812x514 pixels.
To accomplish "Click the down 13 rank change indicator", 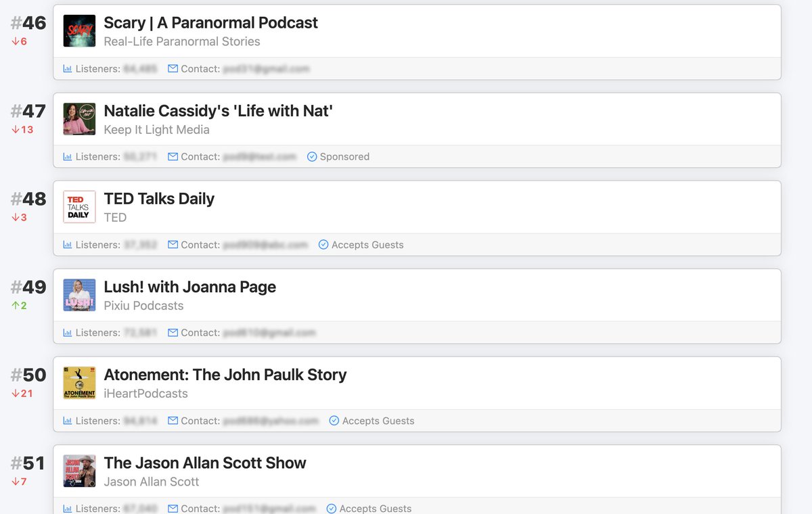I will click(22, 130).
